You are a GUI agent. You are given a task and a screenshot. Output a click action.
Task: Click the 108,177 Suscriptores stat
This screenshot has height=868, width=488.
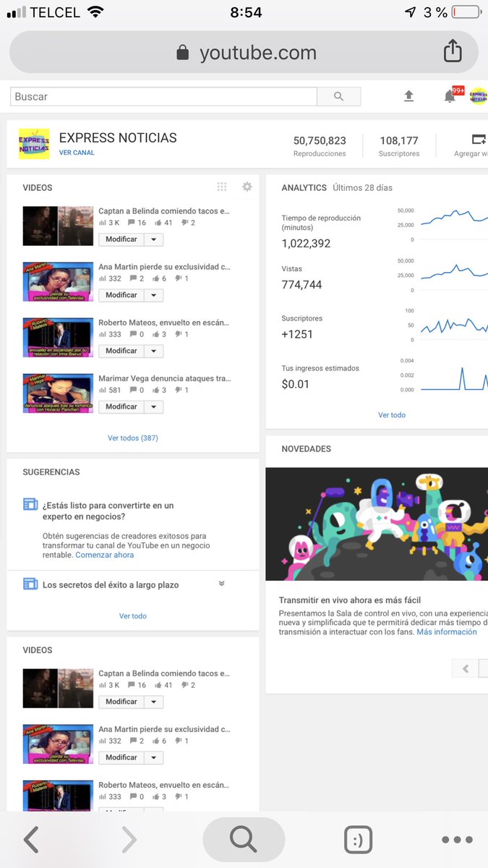399,146
